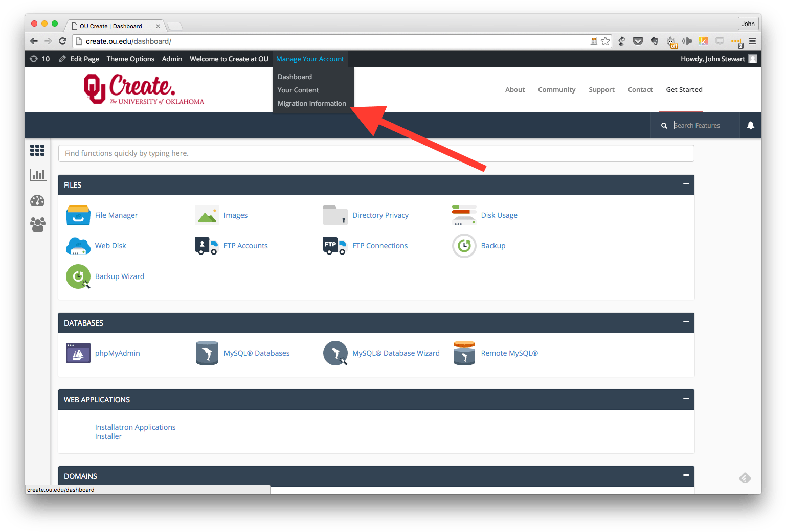Open the Web Disk cloud icon
Viewport: 786px width, 532px height.
[x=78, y=246]
